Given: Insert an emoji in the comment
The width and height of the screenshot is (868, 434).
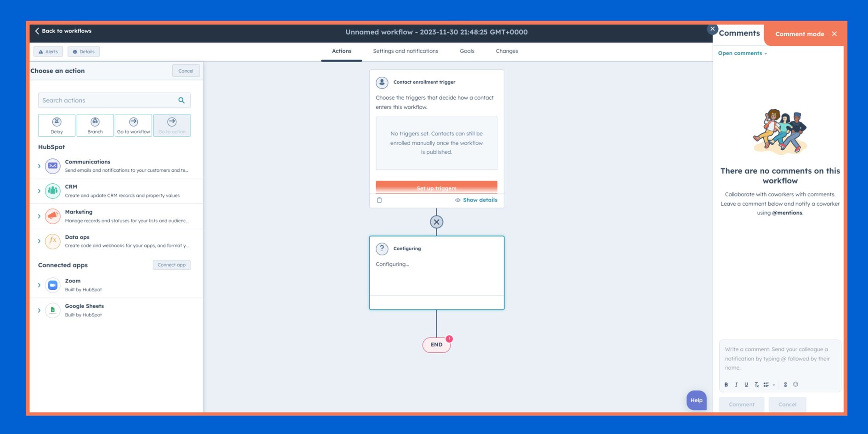Looking at the screenshot, I should (x=795, y=384).
